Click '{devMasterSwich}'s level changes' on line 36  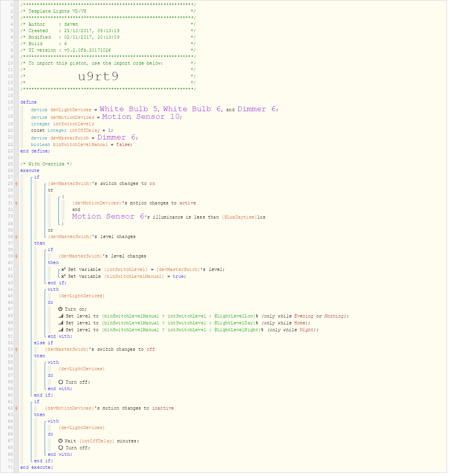coord(92,237)
